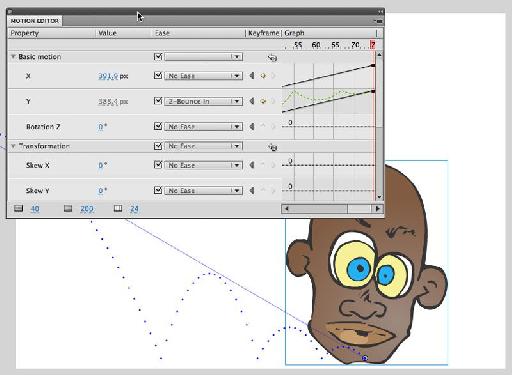Image resolution: width=512 pixels, height=375 pixels.
Task: Click the graph size icon beside 40
Action: point(18,209)
